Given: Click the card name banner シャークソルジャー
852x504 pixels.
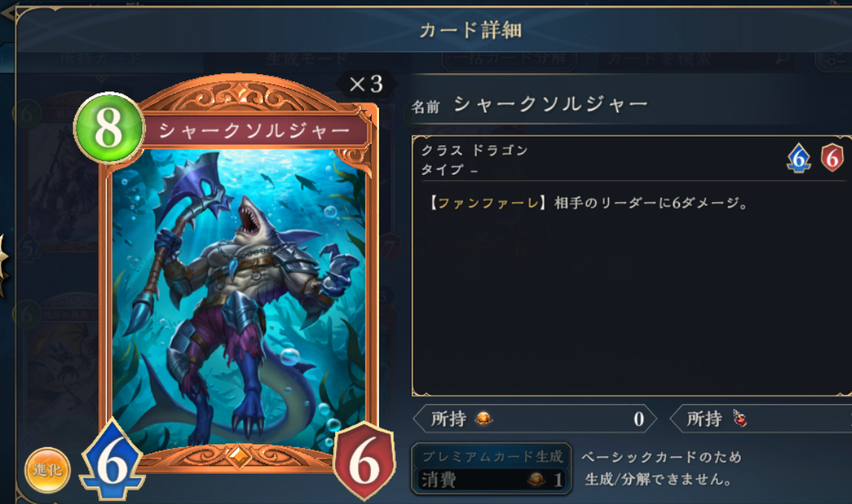Looking at the screenshot, I should 254,130.
